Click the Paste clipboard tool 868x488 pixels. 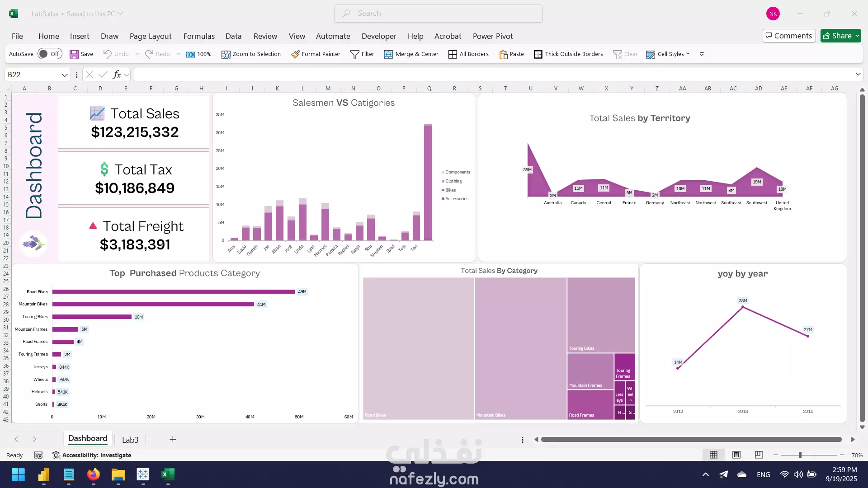point(512,54)
